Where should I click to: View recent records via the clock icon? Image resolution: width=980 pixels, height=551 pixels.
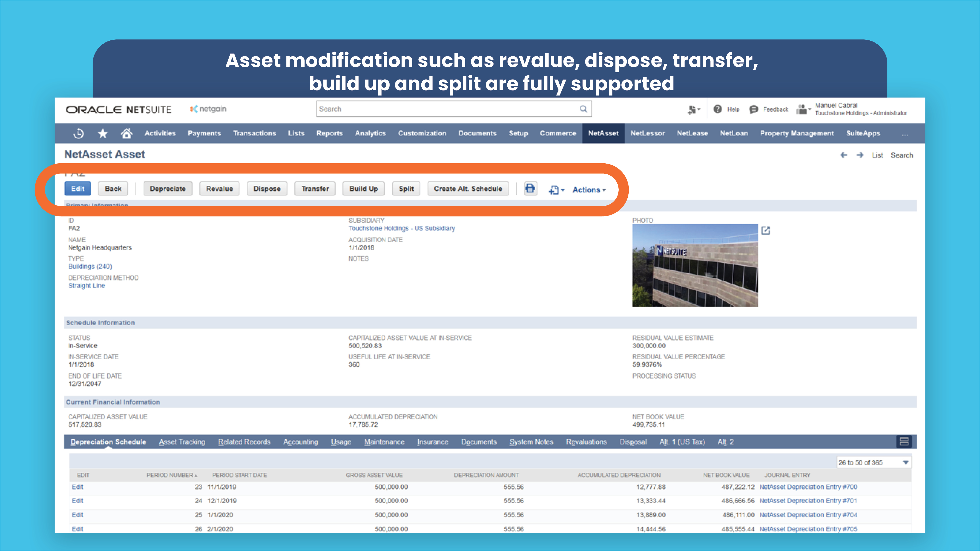(x=79, y=133)
